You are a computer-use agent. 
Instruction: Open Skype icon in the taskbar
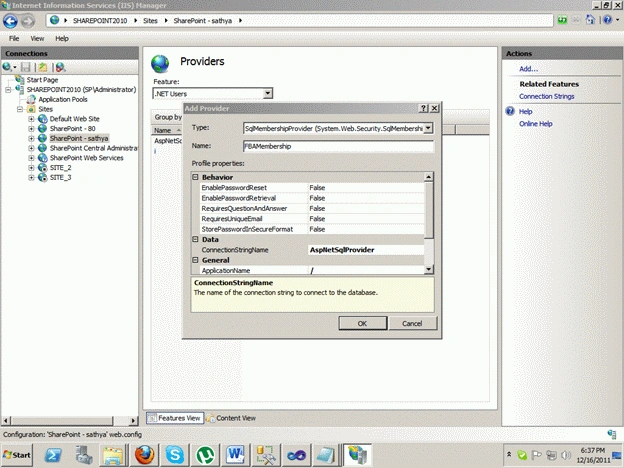(174, 454)
